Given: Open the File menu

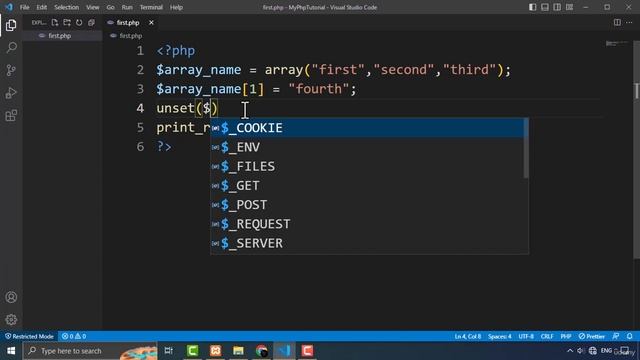Looking at the screenshot, I should pyautogui.click(x=24, y=7).
